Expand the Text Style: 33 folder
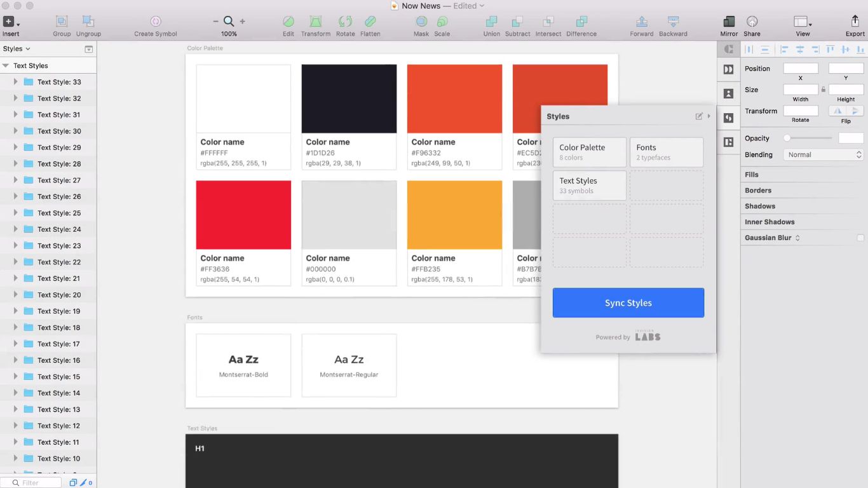 point(15,82)
